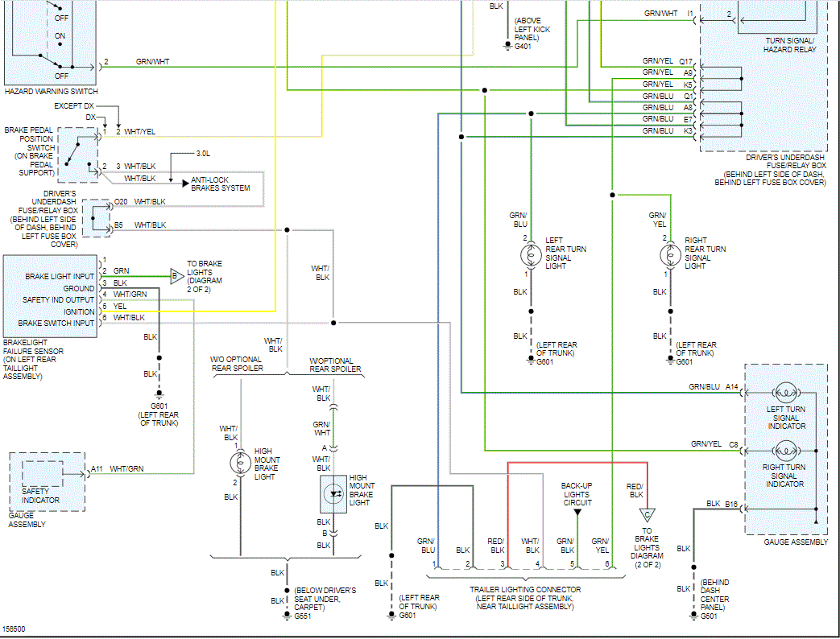The image size is (840, 639).
Task: Click the WHT/YEL wire label
Action: (x=139, y=132)
